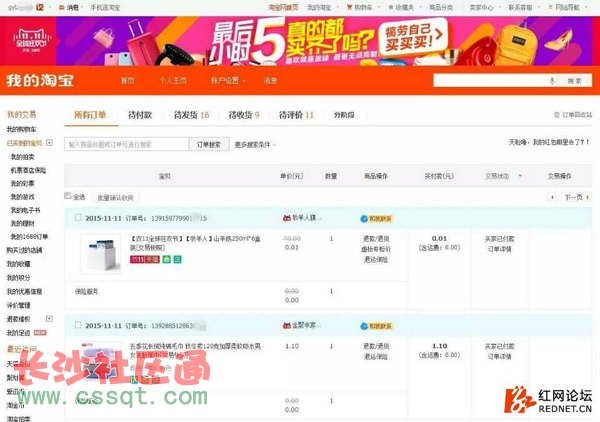Open 我的优惠信息 in the sidebar

[24, 291]
